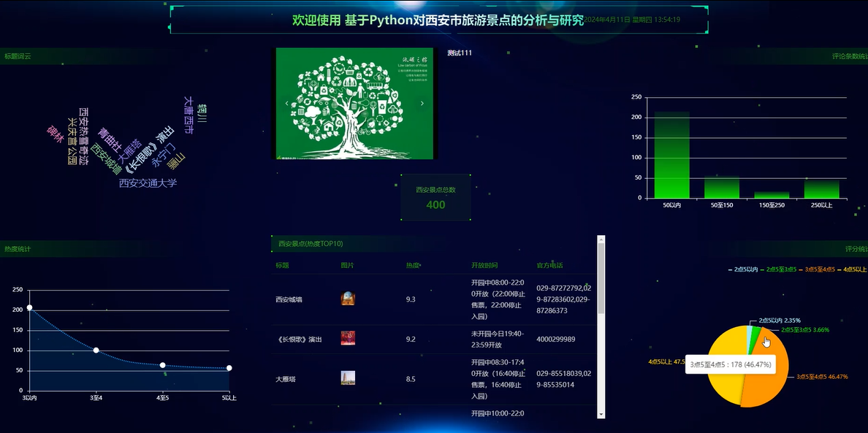Click the 开放时间 column header

coord(484,266)
